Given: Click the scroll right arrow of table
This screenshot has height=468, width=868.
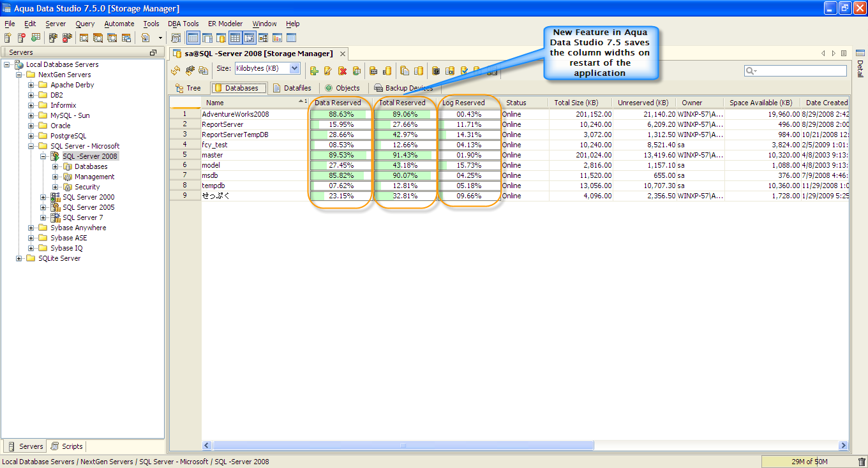Looking at the screenshot, I should [844, 446].
